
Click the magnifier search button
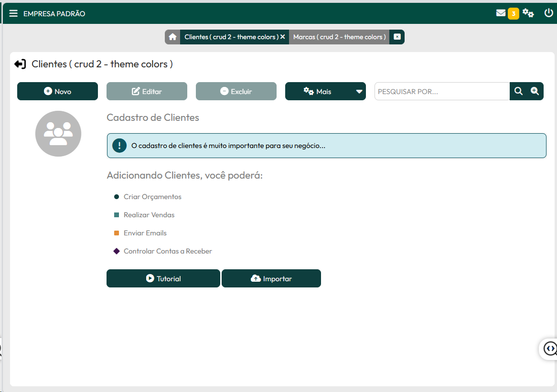(x=518, y=91)
